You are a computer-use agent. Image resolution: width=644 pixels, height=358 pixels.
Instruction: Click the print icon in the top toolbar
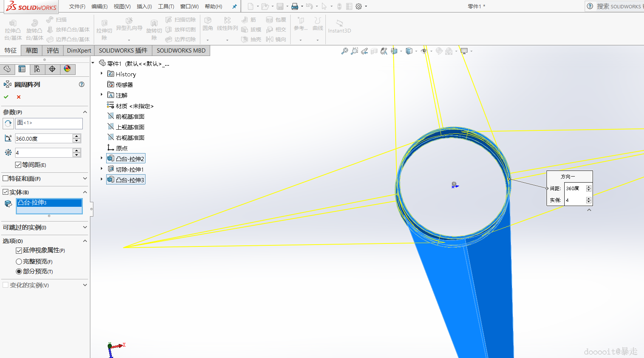(x=295, y=6)
